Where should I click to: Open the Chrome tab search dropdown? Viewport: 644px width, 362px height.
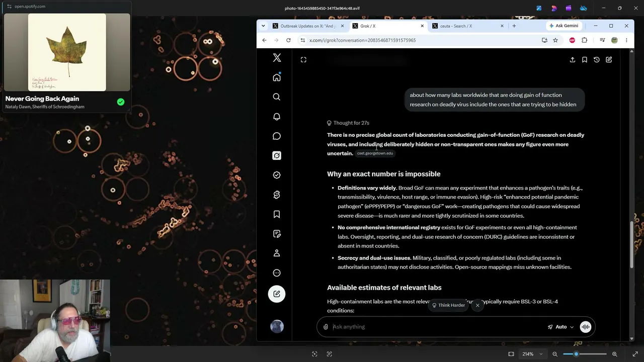(263, 26)
